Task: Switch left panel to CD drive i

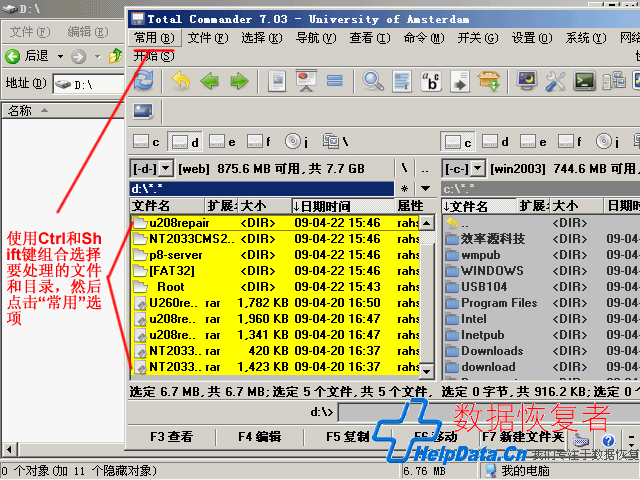Action: click(x=297, y=142)
